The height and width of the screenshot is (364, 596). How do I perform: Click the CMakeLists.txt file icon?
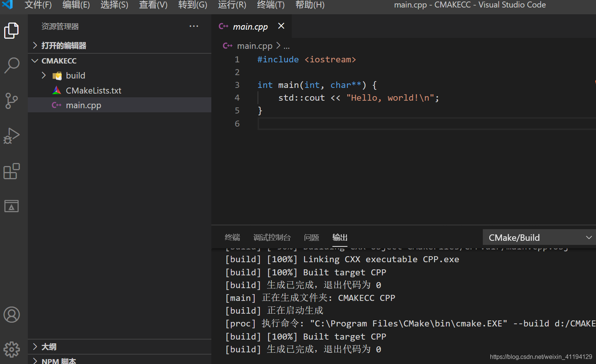pos(57,90)
